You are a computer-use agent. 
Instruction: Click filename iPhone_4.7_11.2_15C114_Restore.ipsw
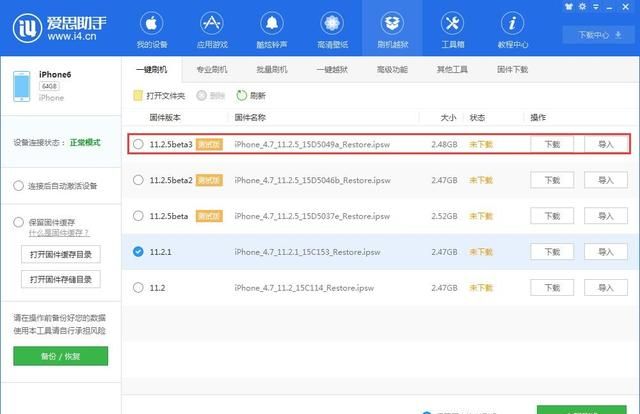[x=304, y=288]
